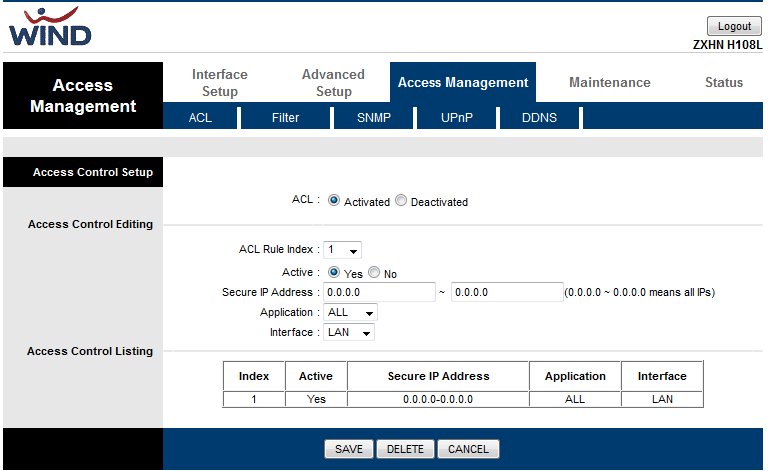This screenshot has width=774, height=471.
Task: Select ACL Deactivated radio button
Action: [x=401, y=200]
